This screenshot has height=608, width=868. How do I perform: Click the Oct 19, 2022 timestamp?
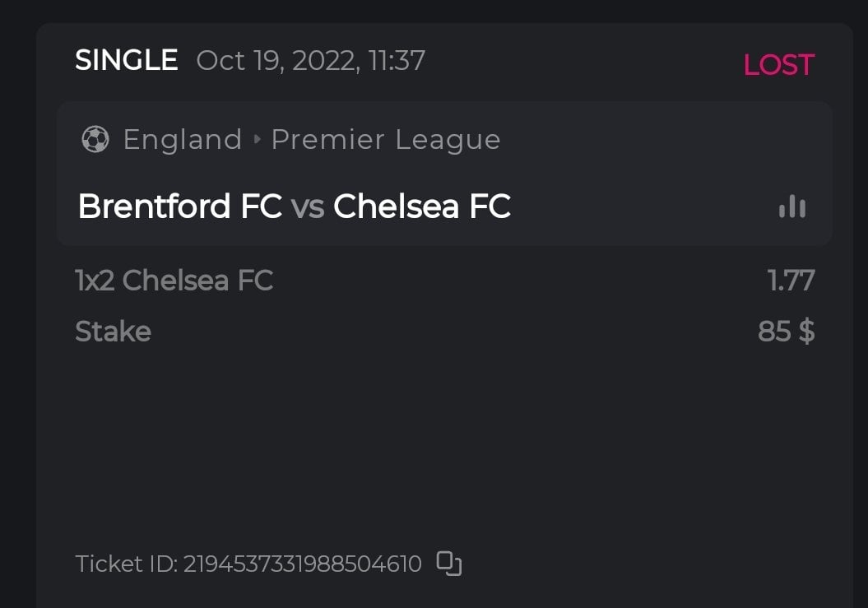pos(276,60)
